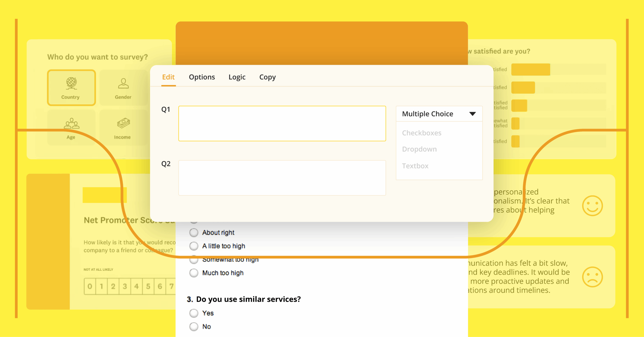Select the Country globe icon

point(71,83)
